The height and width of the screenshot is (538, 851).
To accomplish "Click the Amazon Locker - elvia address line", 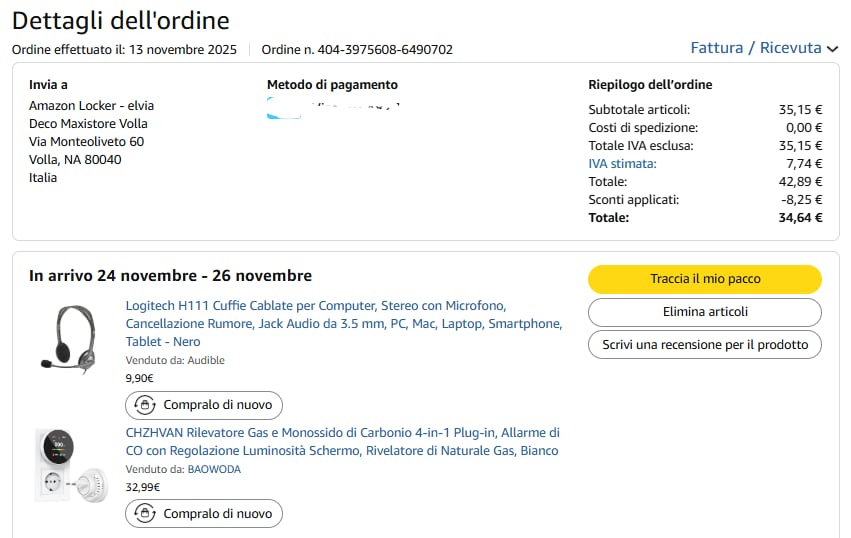I will point(91,106).
